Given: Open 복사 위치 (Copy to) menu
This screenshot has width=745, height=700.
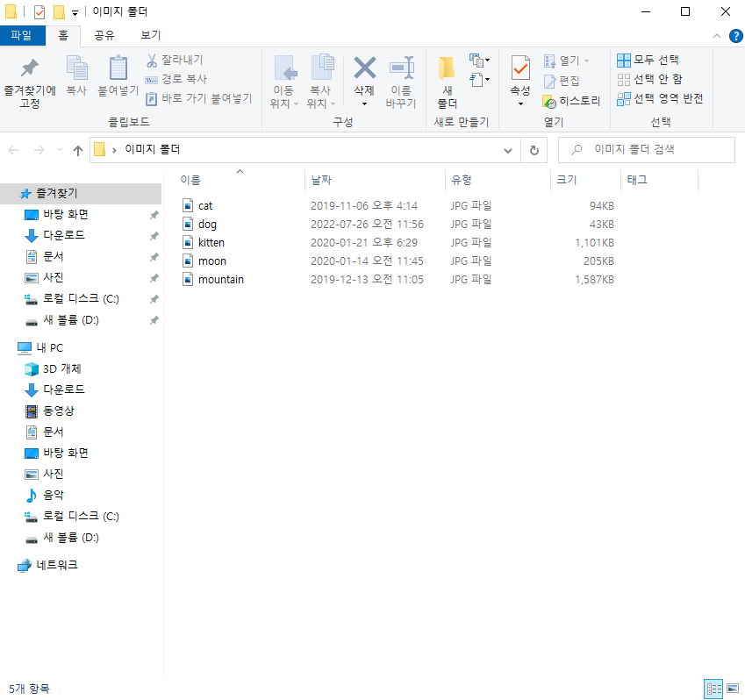Looking at the screenshot, I should click(x=321, y=82).
